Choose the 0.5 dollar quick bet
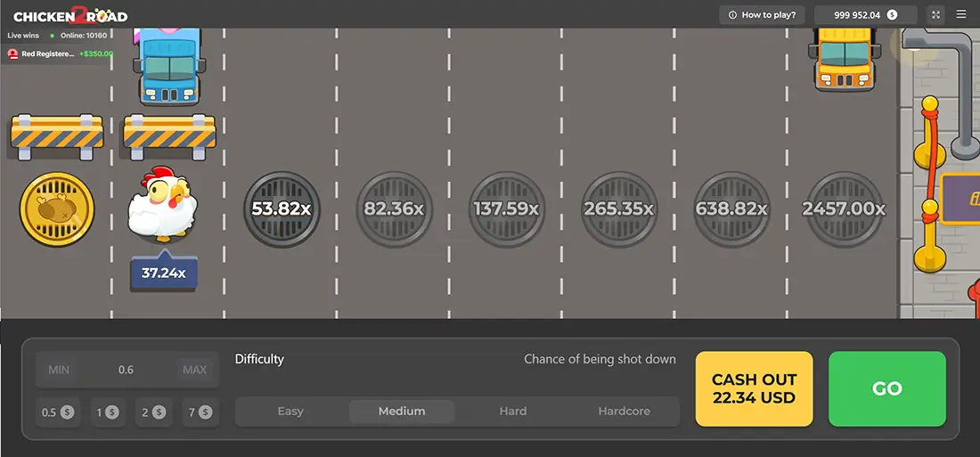 56,412
